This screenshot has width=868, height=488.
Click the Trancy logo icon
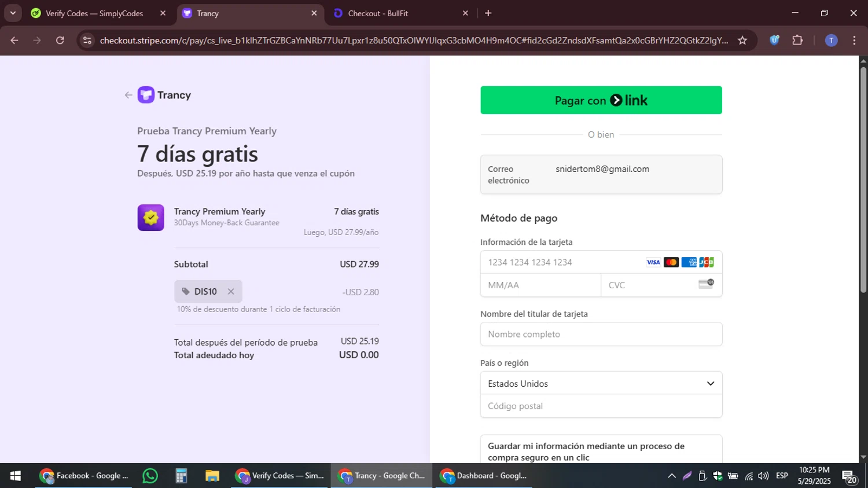click(146, 95)
